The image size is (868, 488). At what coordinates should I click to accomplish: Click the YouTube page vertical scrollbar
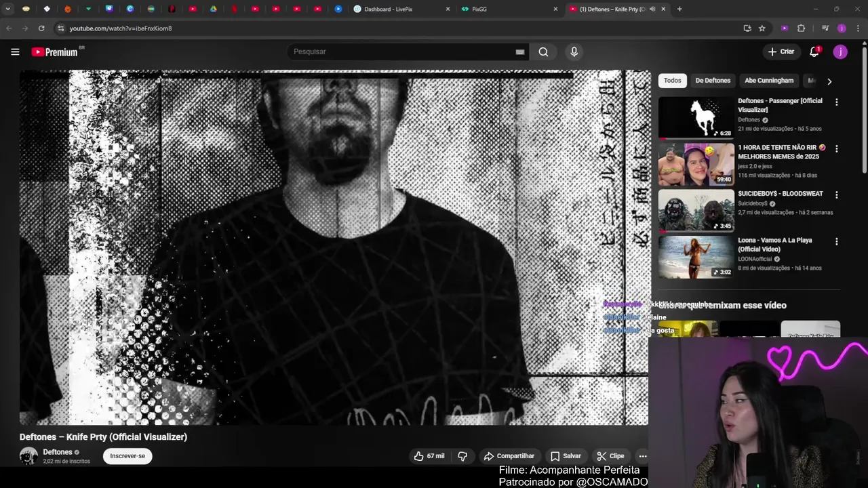click(864, 108)
